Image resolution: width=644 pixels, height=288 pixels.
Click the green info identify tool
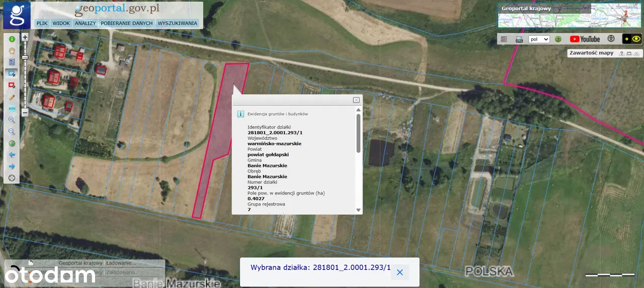(12, 39)
